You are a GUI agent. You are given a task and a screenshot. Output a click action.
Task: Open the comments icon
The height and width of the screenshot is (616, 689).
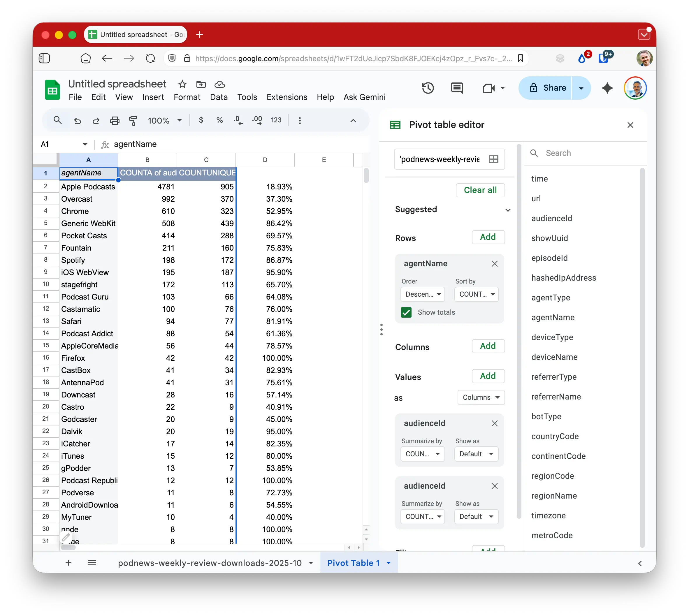457,88
